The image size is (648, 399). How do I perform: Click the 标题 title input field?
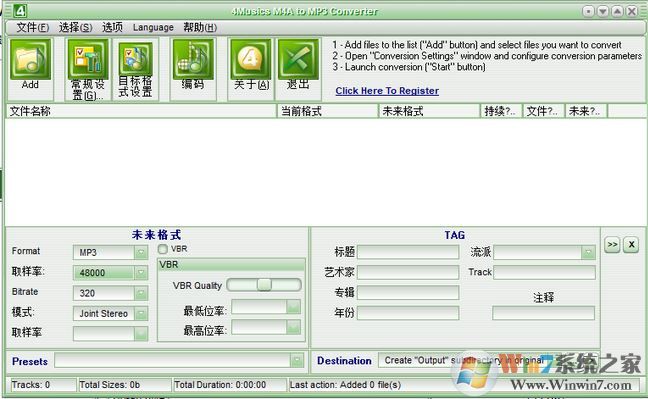[x=408, y=252]
